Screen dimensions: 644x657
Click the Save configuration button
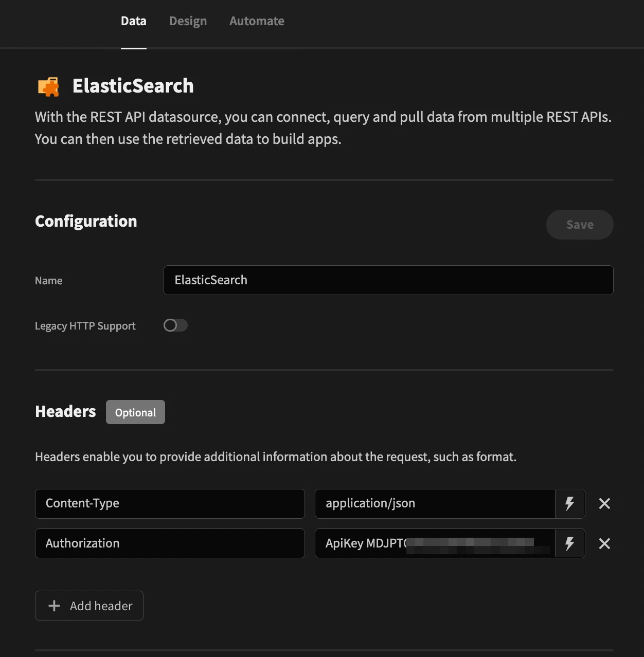pyautogui.click(x=580, y=225)
